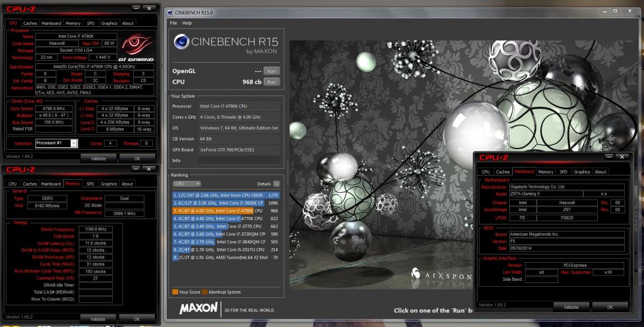Viewport: 644px width, 327px height.
Task: Select About tab in the Memory CPU-Z window
Action: tap(127, 184)
